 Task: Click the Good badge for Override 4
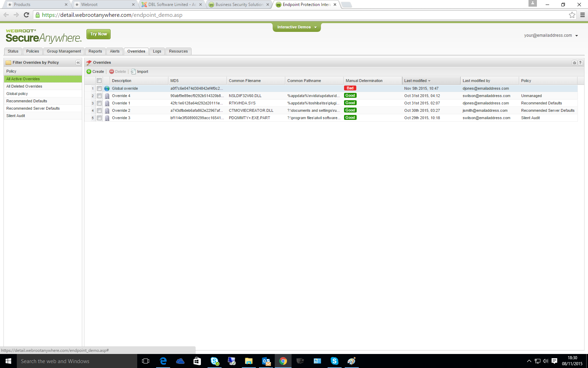350,95
